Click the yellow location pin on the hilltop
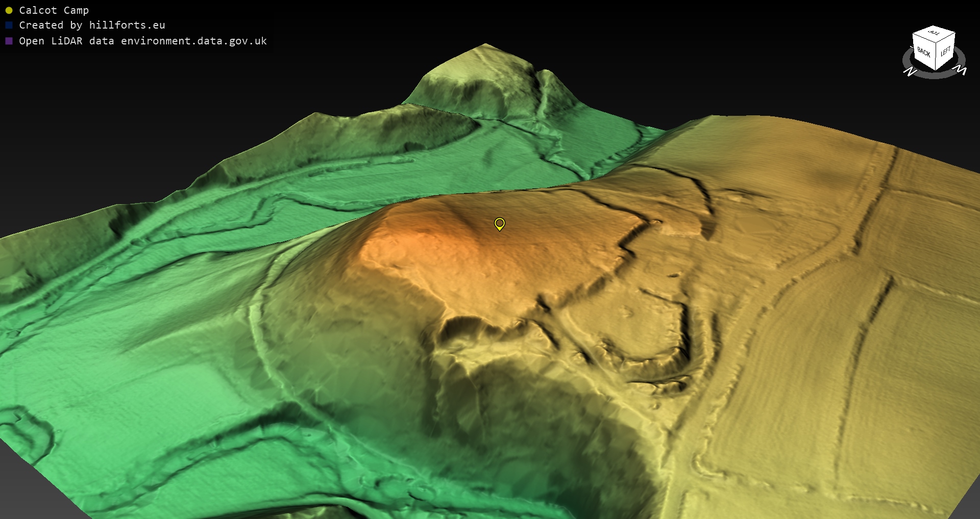This screenshot has width=980, height=519. point(500,224)
